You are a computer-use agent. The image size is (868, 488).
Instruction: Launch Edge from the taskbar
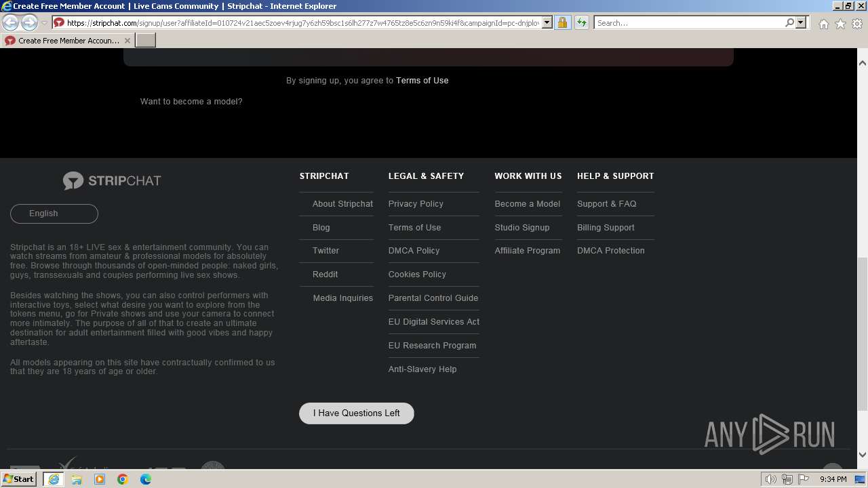pos(146,479)
